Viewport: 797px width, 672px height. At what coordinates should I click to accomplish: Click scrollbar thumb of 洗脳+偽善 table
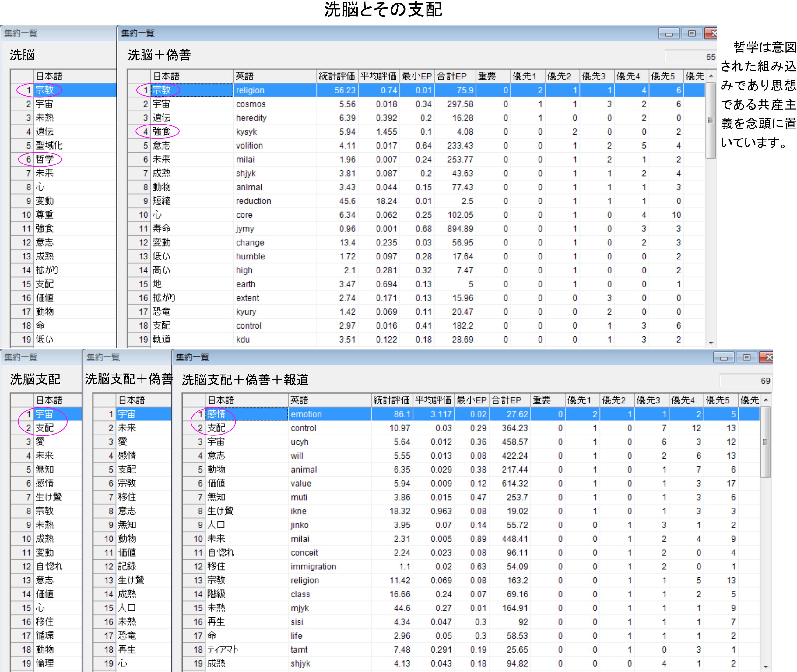[710, 120]
